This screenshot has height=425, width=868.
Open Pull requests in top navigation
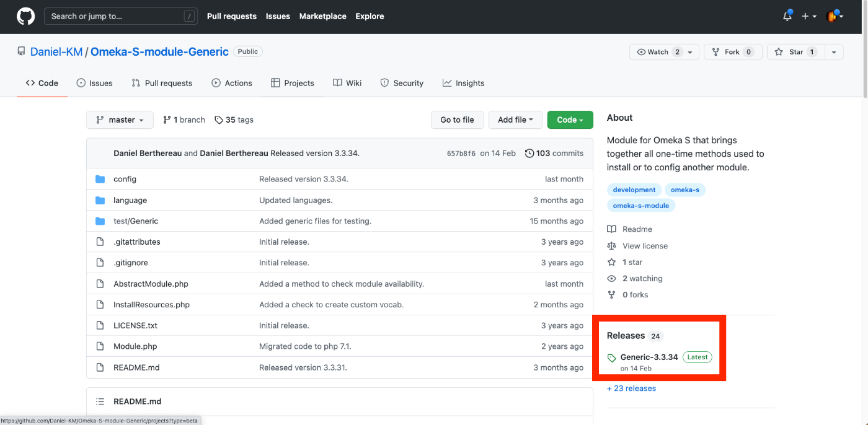click(x=232, y=16)
